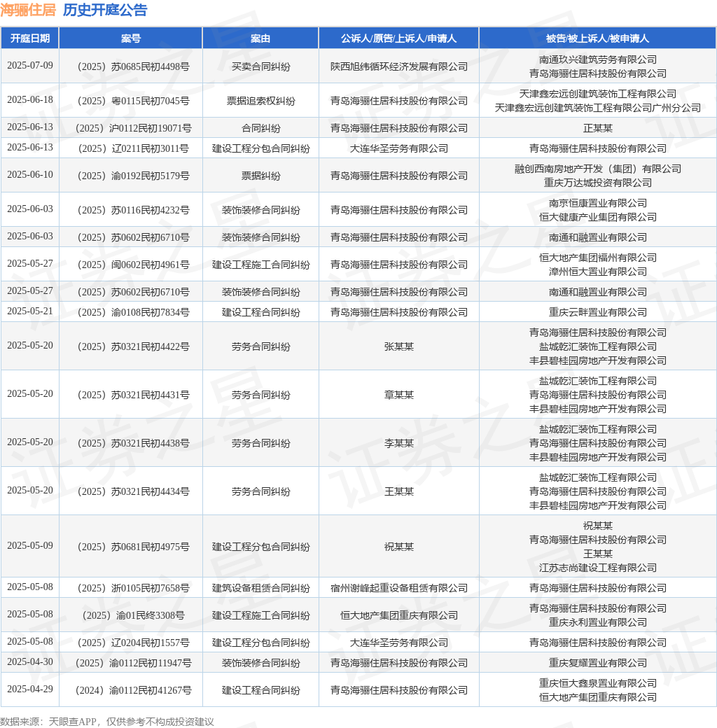717x728 pixels.
Task: Click defendant 南京恒康置业有限公司
Action: 598,203
